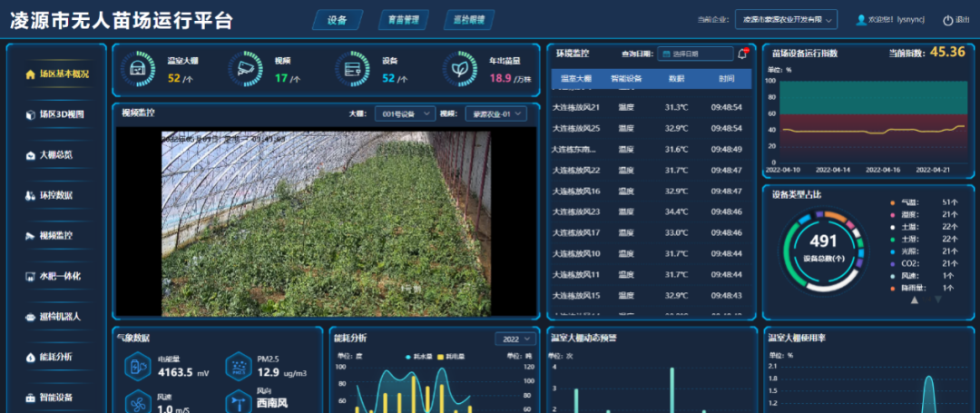
Task: Click the greenhouse (温室大棚) count icon
Action: click(139, 69)
